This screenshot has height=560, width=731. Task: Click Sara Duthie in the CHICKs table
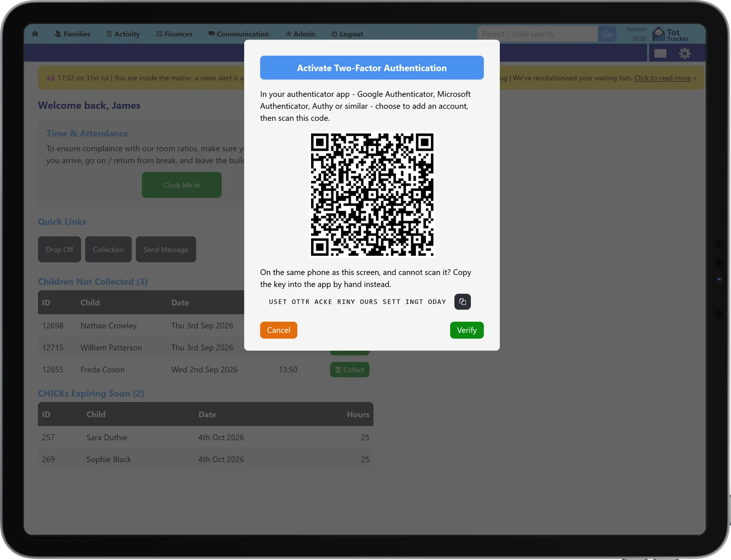pyautogui.click(x=106, y=438)
